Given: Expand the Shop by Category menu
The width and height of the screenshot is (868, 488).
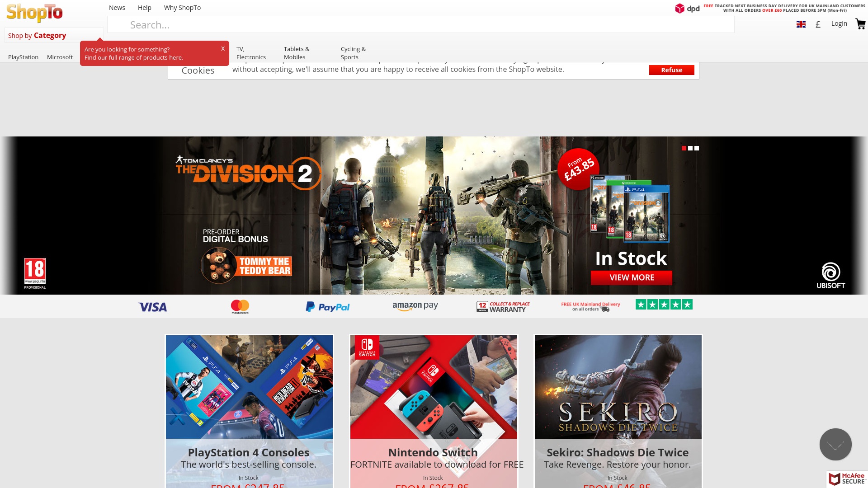Looking at the screenshot, I should (54, 35).
